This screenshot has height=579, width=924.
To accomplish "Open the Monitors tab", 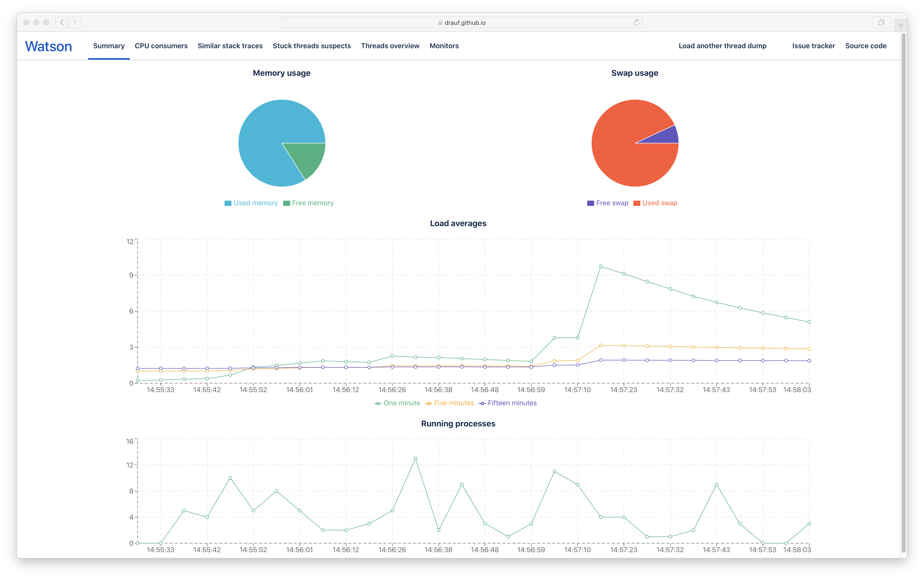I will [x=444, y=46].
